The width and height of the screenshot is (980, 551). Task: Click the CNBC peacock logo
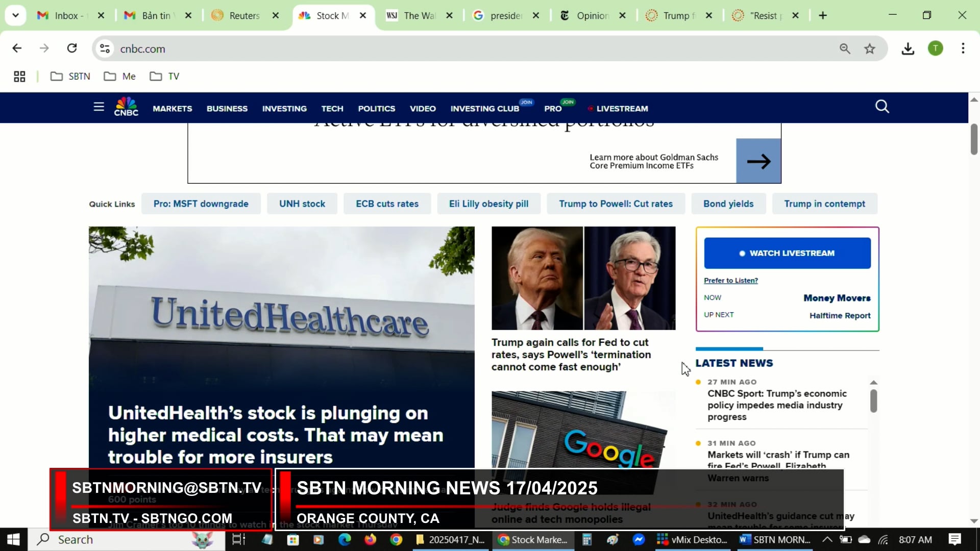coord(126,107)
